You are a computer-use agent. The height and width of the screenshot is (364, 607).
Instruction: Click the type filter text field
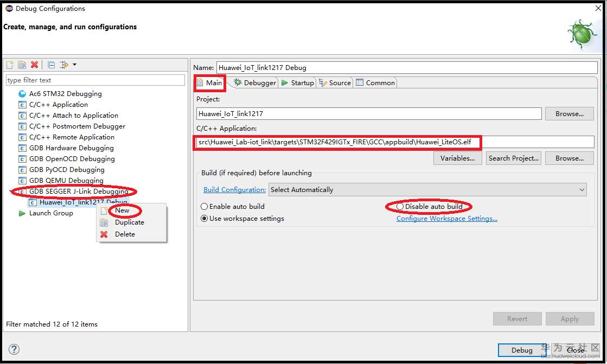coord(95,80)
